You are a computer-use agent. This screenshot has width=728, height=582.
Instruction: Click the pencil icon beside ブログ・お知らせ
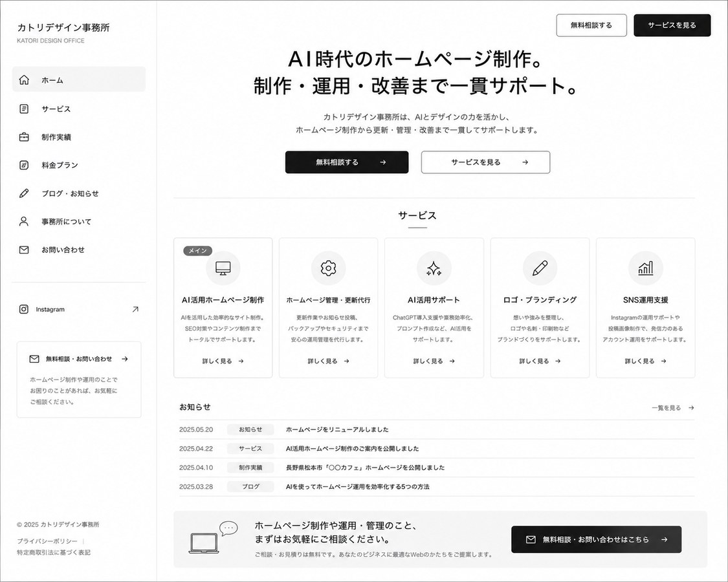(x=24, y=193)
